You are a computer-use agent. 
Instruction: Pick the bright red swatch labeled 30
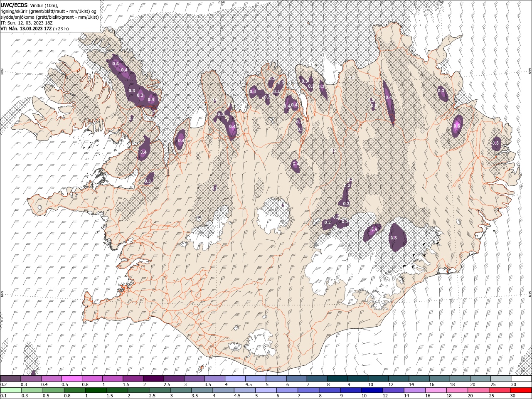520,390
